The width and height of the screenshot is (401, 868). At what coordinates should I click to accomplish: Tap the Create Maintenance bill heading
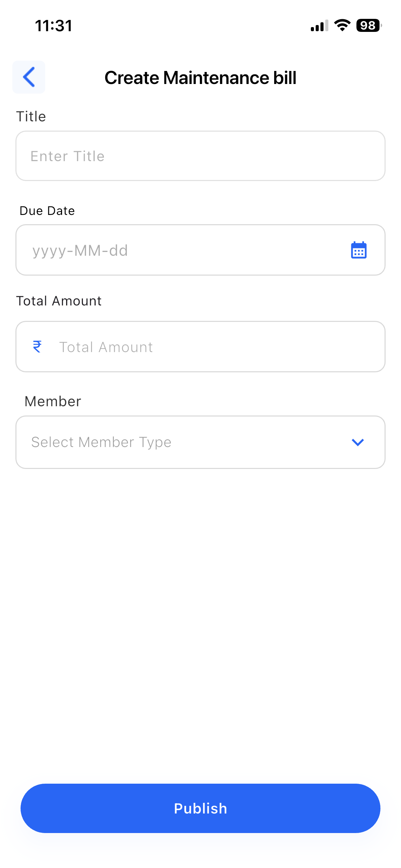pos(200,78)
